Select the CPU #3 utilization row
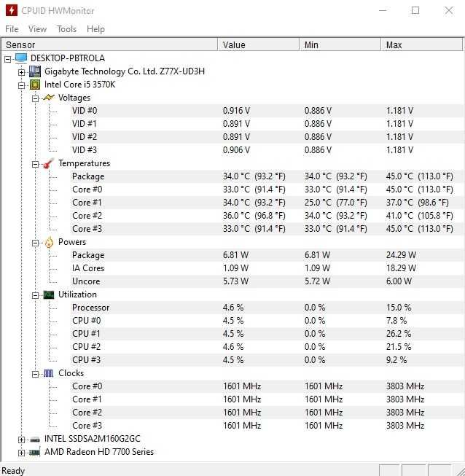This screenshot has width=465, height=476. [x=267, y=359]
